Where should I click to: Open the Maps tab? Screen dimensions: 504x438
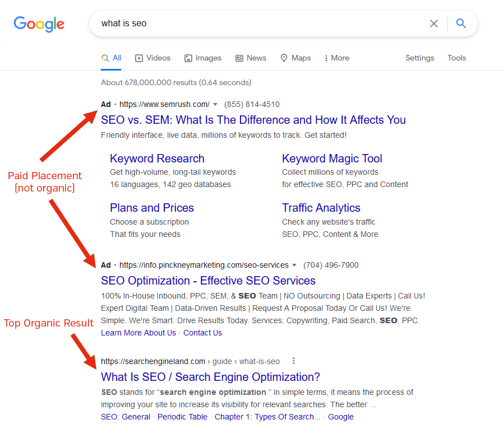point(295,58)
